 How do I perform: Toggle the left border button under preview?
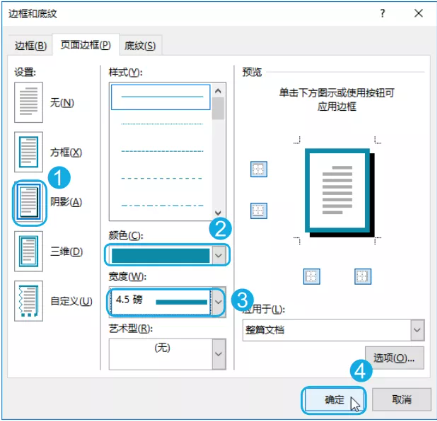click(x=312, y=276)
